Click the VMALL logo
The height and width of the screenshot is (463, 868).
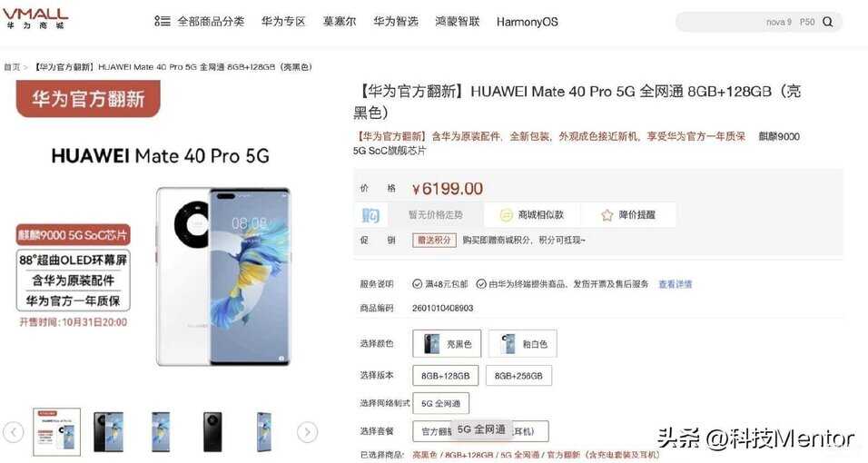[x=35, y=18]
